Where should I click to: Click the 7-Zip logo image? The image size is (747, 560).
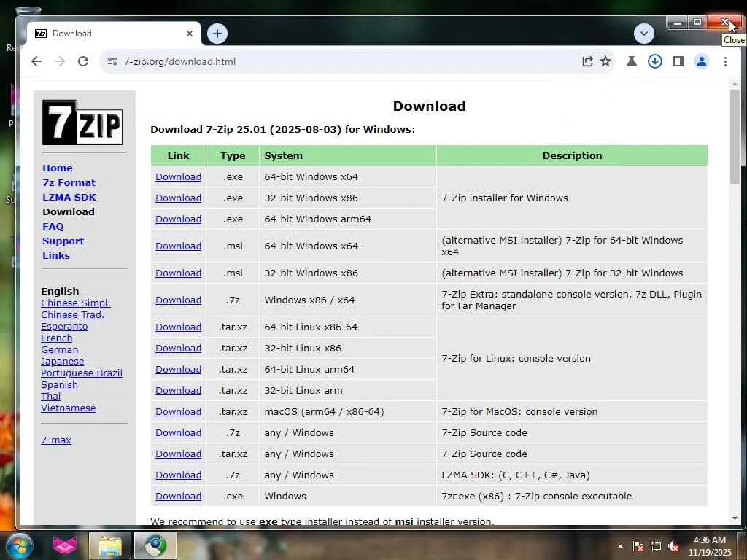(x=82, y=122)
